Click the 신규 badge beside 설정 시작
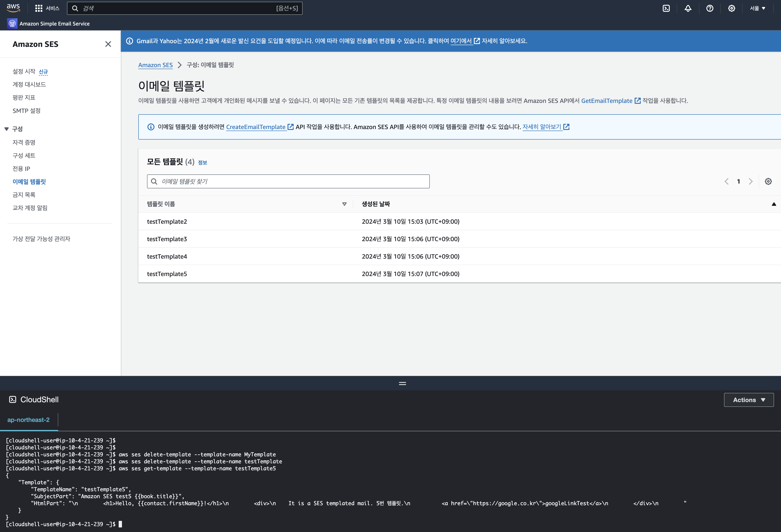Screen dimensions: 781x532 tap(43, 72)
